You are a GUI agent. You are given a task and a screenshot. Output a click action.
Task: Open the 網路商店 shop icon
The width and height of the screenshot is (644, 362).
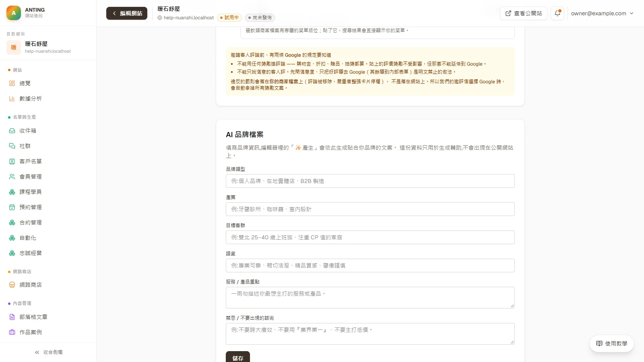[12, 285]
